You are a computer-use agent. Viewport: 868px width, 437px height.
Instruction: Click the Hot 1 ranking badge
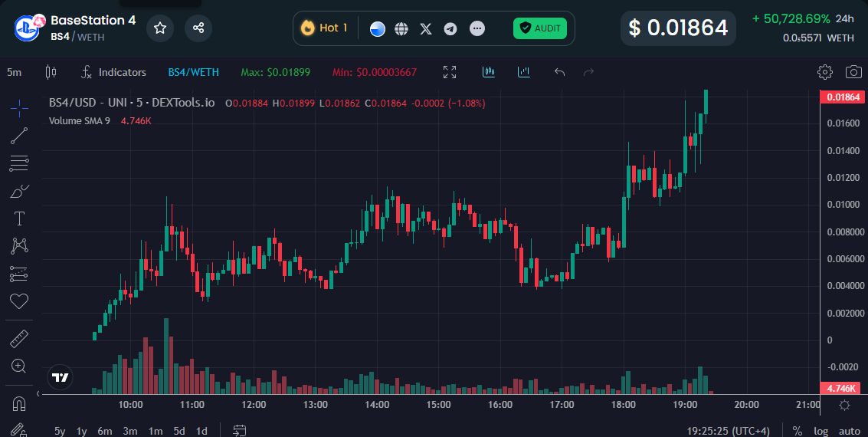(324, 28)
